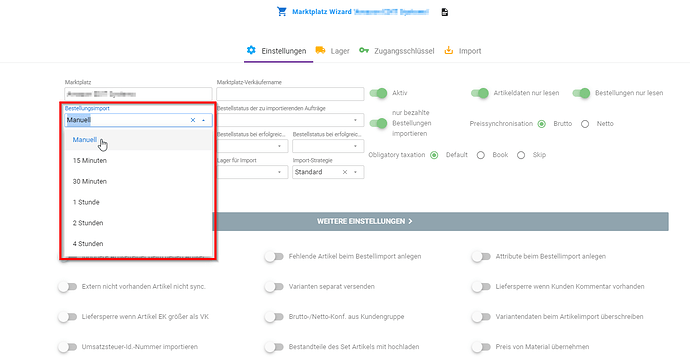This screenshot has height=360, width=690.
Task: Enable Preis von Material übernehmen
Action: tap(481, 347)
